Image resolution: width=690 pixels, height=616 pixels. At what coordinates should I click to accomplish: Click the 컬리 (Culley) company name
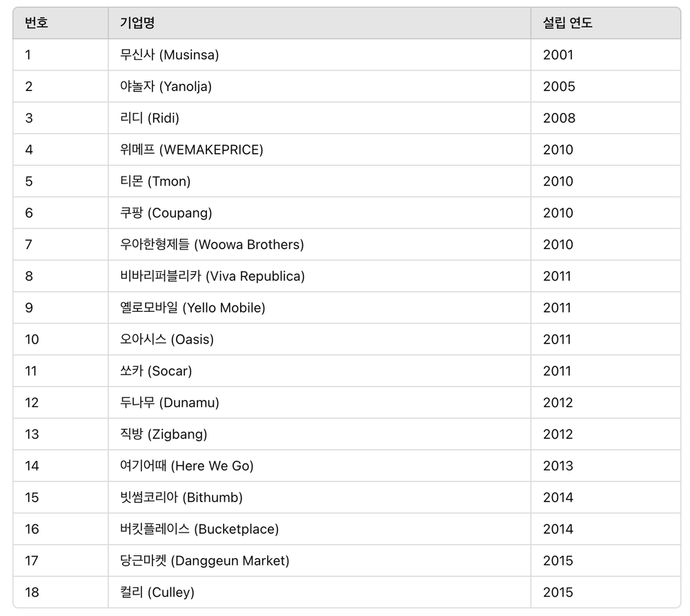click(157, 593)
